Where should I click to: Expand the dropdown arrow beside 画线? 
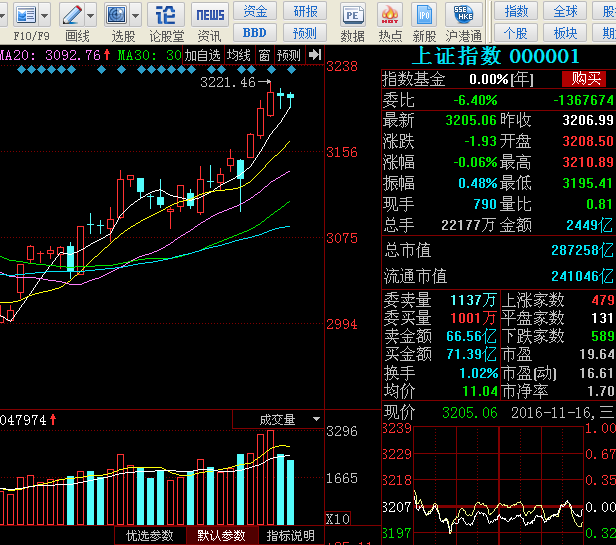pyautogui.click(x=90, y=15)
